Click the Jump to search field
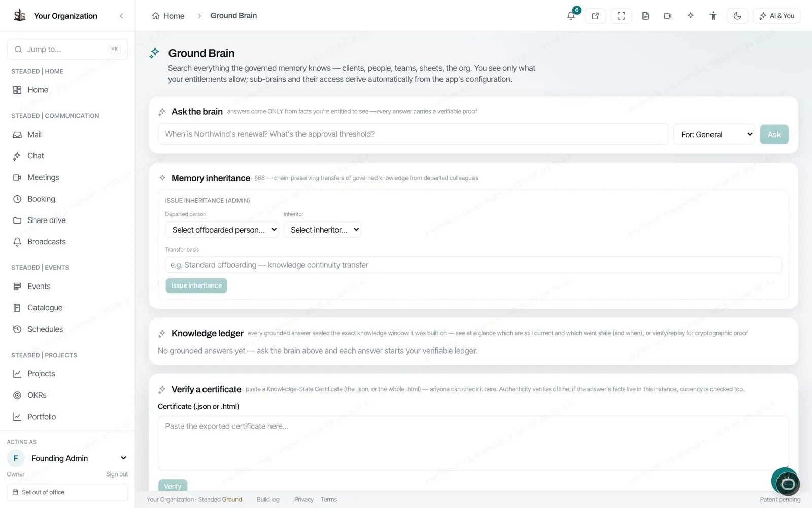 click(67, 49)
